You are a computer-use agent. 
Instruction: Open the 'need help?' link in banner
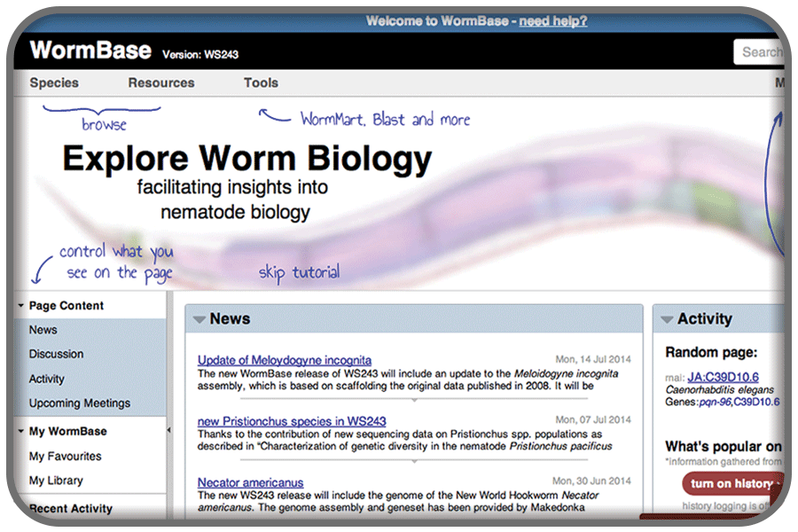tap(552, 21)
